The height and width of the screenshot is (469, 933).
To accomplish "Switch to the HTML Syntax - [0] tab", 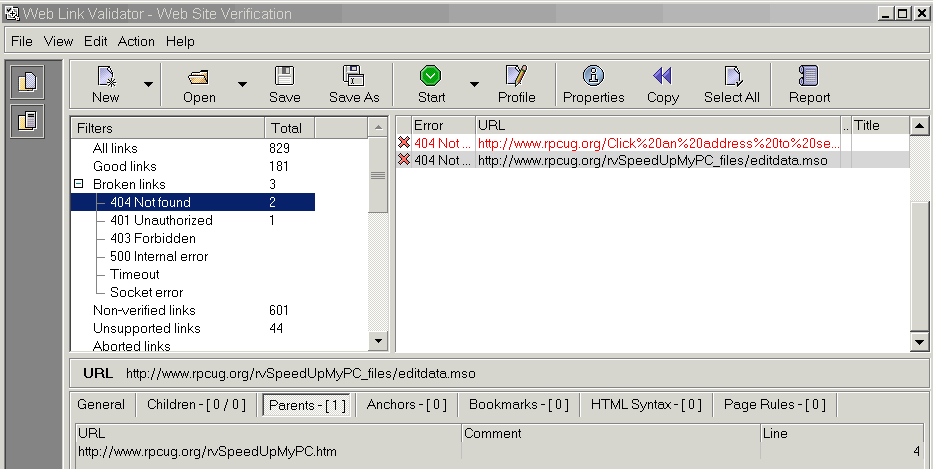I will coord(646,405).
